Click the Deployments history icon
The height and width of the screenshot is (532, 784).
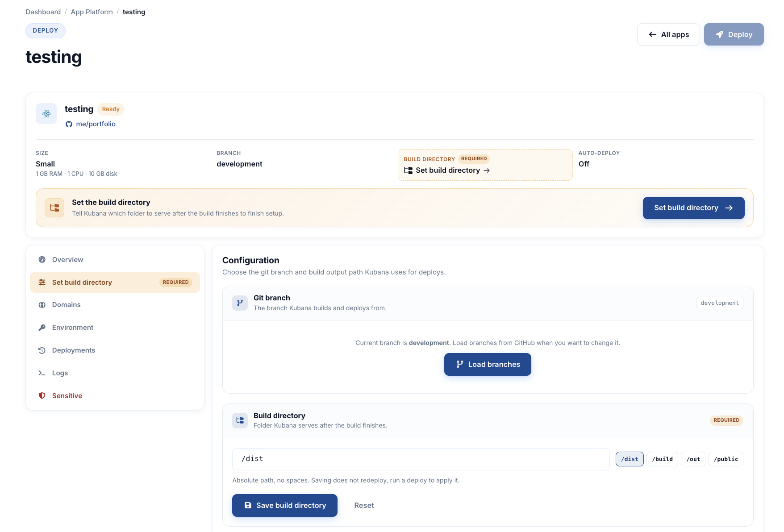(42, 350)
